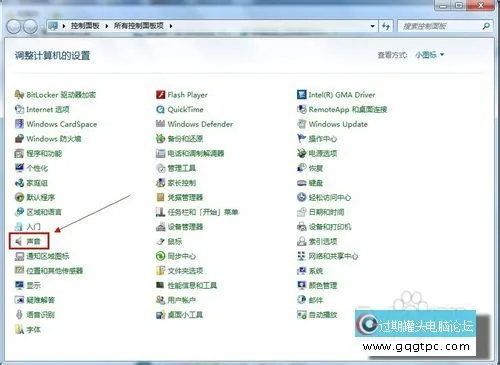Expand the arrow after 所有控制面板项 breadcrumb
This screenshot has width=500, height=365.
click(171, 26)
